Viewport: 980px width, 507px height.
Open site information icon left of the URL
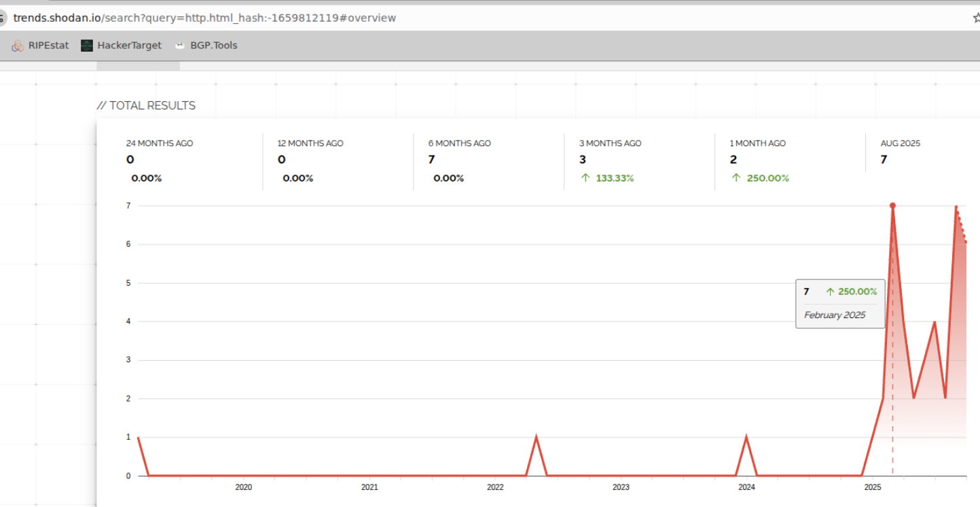[x=3, y=18]
